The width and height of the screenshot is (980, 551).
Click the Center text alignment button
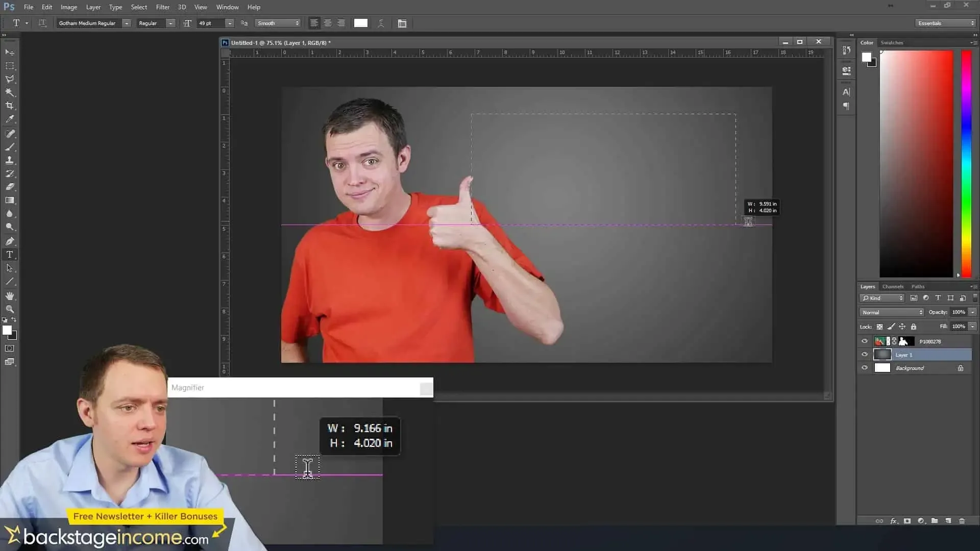click(327, 23)
